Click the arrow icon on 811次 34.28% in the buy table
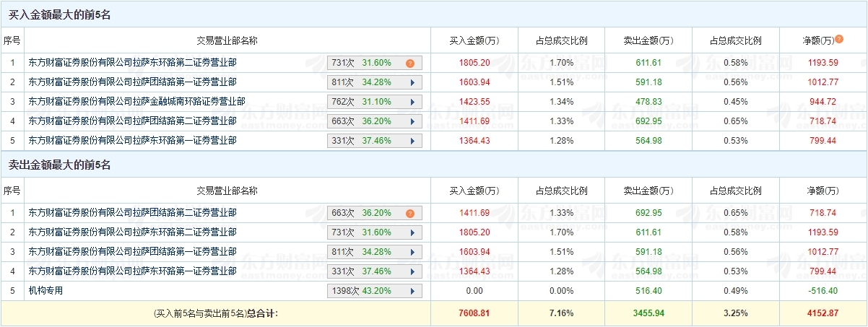 click(x=412, y=82)
